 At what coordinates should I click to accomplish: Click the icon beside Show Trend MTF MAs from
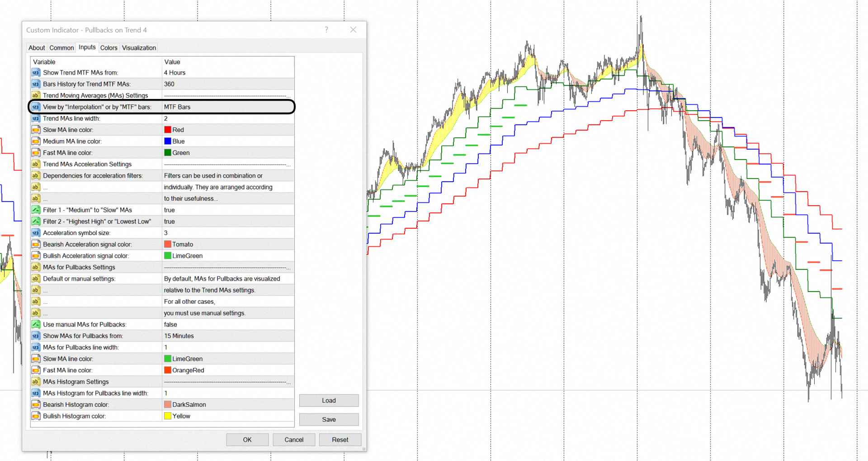(x=36, y=73)
